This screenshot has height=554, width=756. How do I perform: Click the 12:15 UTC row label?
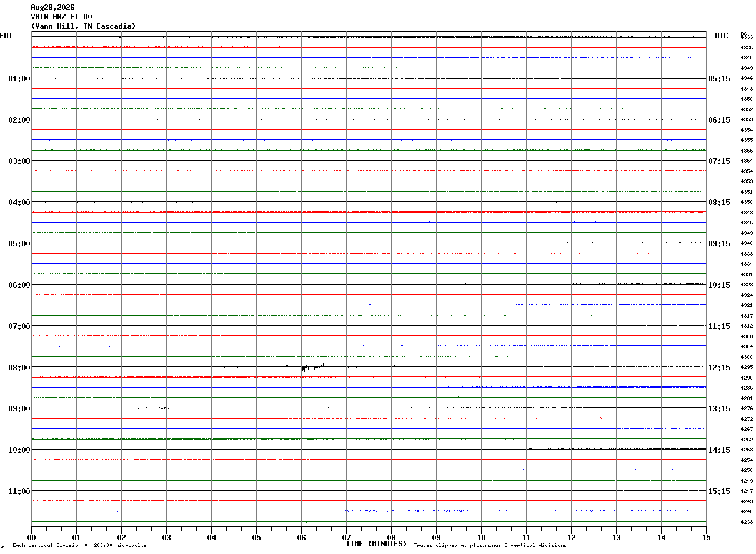tap(719, 368)
